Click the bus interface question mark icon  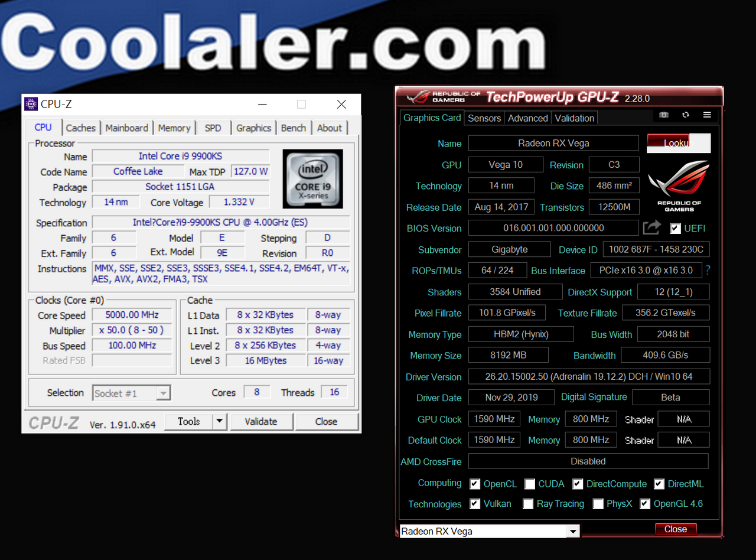(708, 271)
